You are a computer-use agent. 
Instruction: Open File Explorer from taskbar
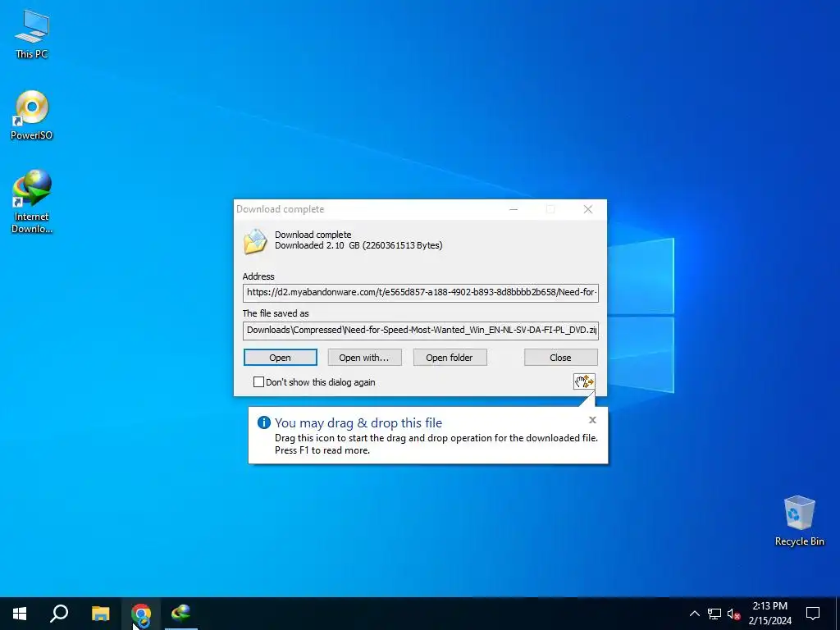[x=100, y=614]
